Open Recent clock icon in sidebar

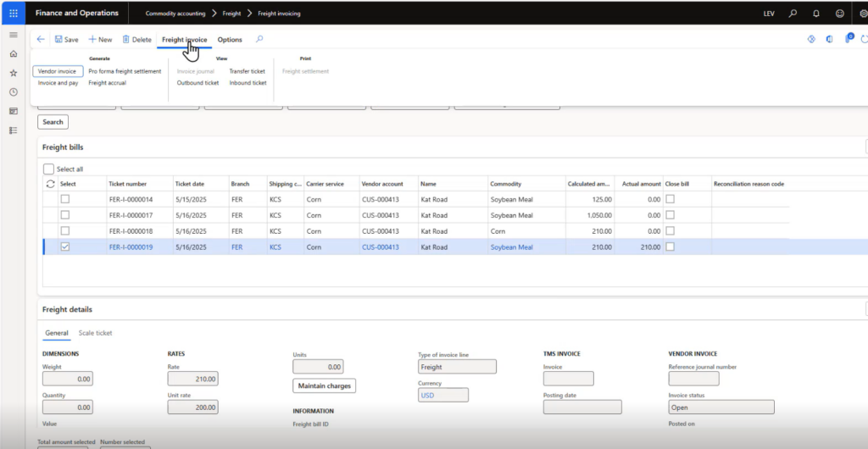click(14, 92)
